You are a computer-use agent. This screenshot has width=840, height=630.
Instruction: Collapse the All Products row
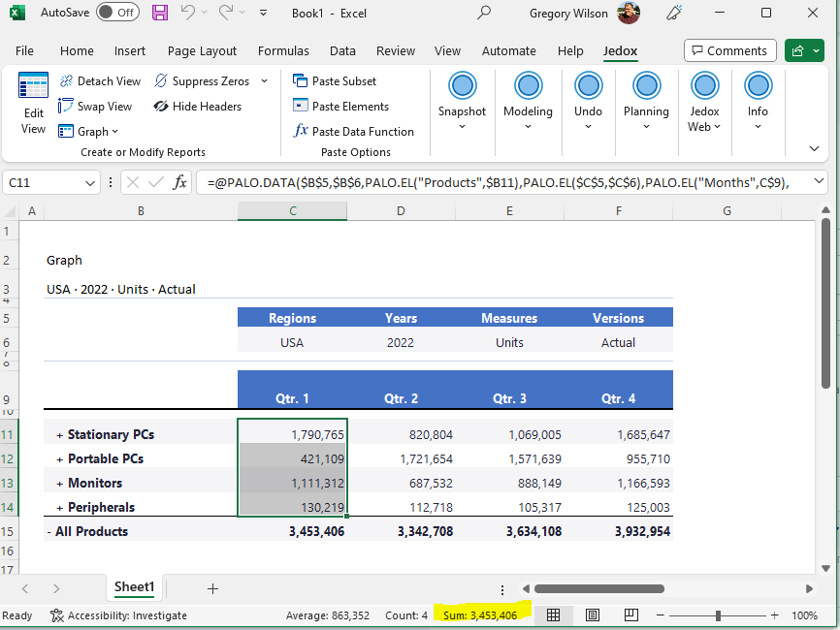point(49,532)
